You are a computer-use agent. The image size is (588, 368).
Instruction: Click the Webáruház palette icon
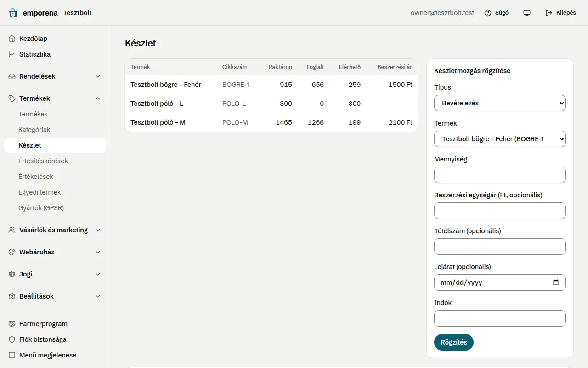click(x=12, y=252)
